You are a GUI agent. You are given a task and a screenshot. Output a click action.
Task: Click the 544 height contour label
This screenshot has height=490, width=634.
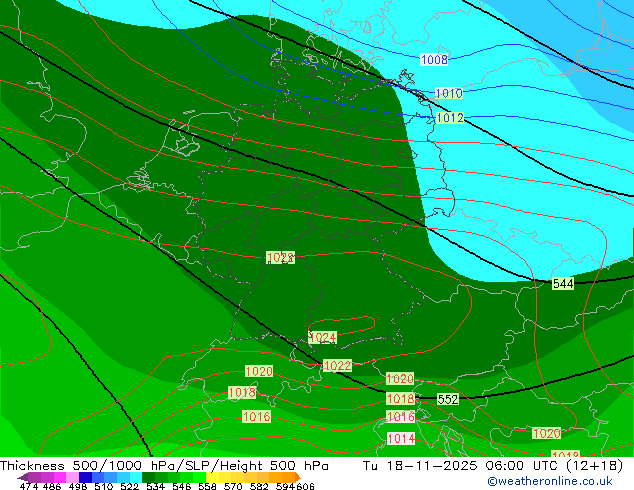click(563, 284)
